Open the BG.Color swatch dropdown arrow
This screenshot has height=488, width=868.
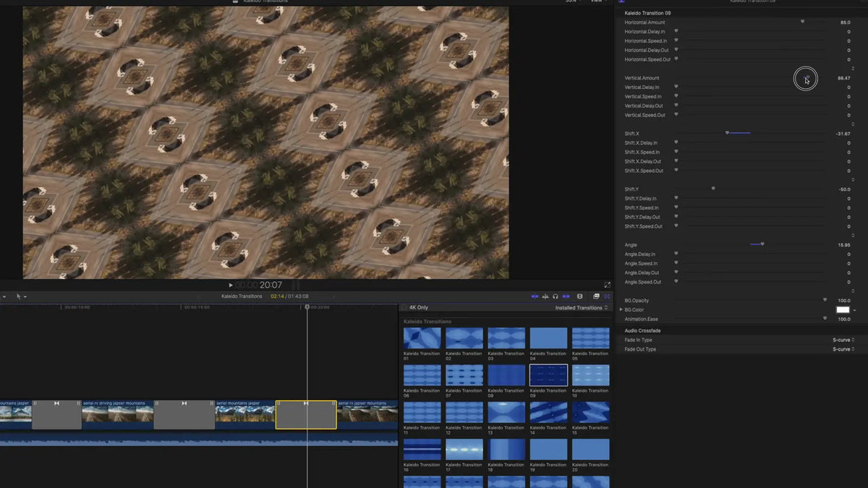(854, 310)
